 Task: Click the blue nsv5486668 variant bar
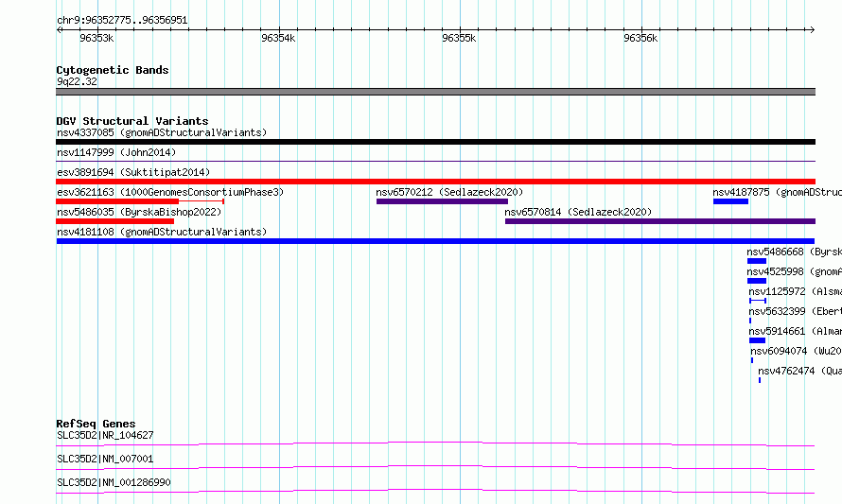[x=757, y=261]
